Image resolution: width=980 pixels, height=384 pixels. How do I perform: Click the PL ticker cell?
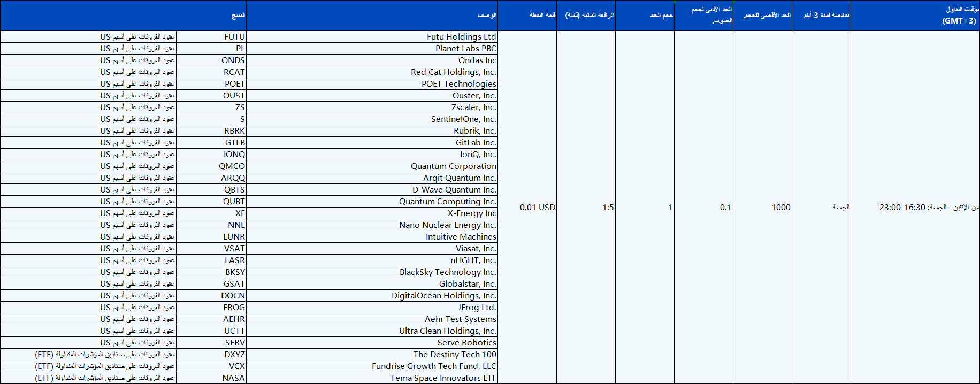point(211,49)
